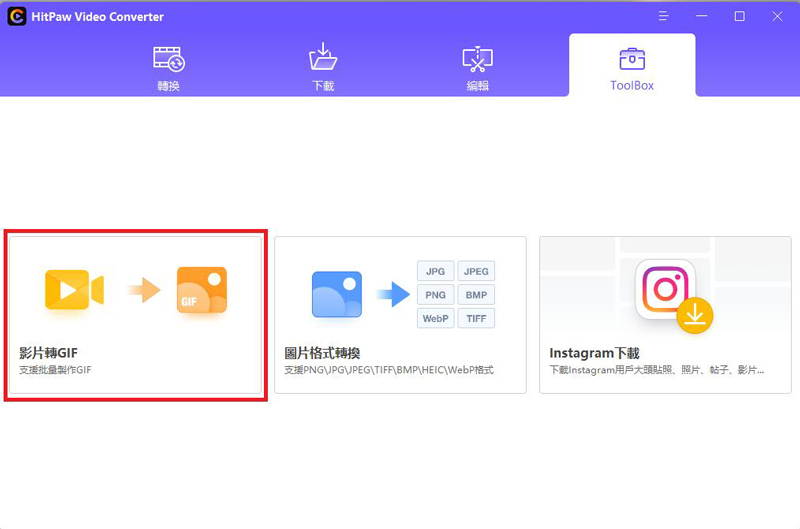Minimize the HitPaw window
This screenshot has height=529, width=800.
pos(702,16)
